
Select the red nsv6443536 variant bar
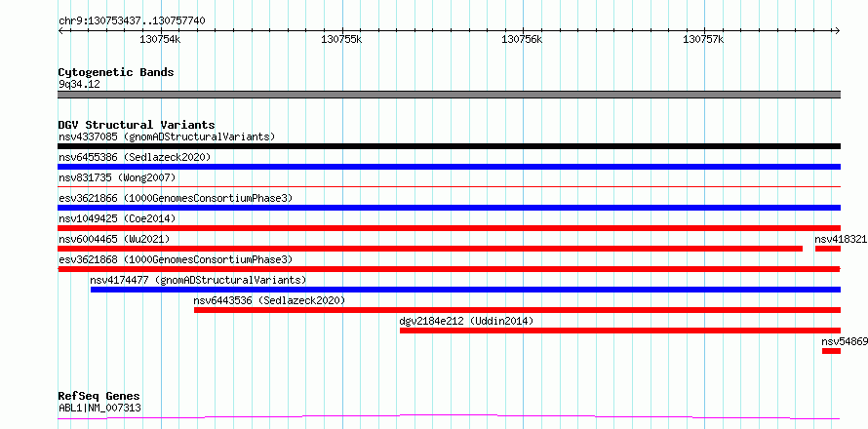(518, 310)
